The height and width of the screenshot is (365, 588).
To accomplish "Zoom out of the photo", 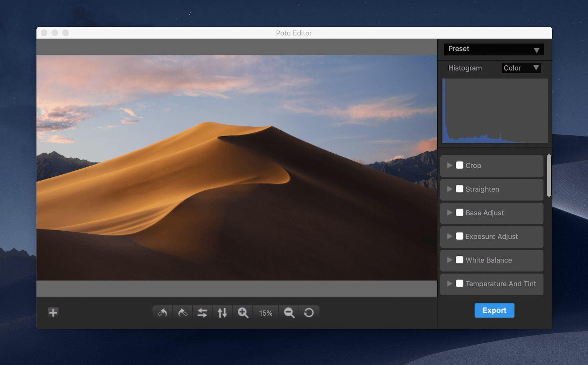I will pos(289,313).
